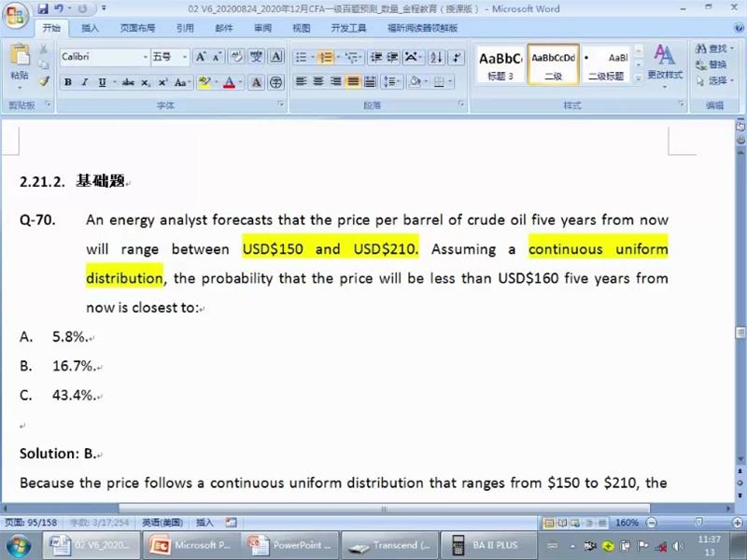Viewport: 747px width, 560px height.
Task: Apply yellow text highlight color
Action: pyautogui.click(x=204, y=82)
